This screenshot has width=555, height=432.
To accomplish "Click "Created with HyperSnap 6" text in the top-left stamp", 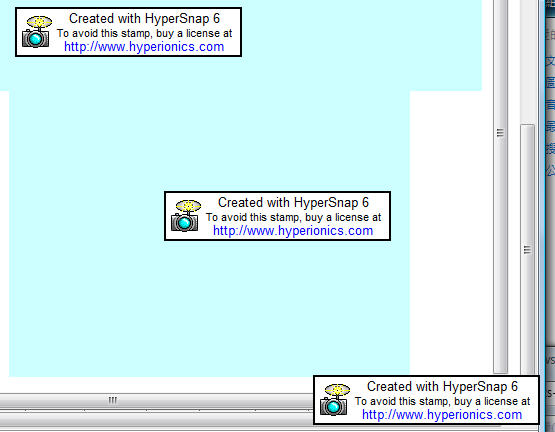I will click(x=144, y=18).
